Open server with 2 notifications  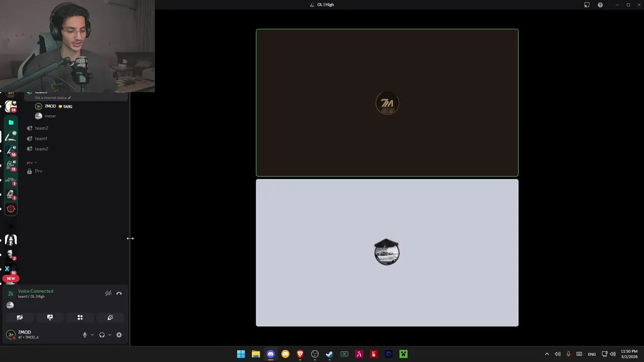11,255
